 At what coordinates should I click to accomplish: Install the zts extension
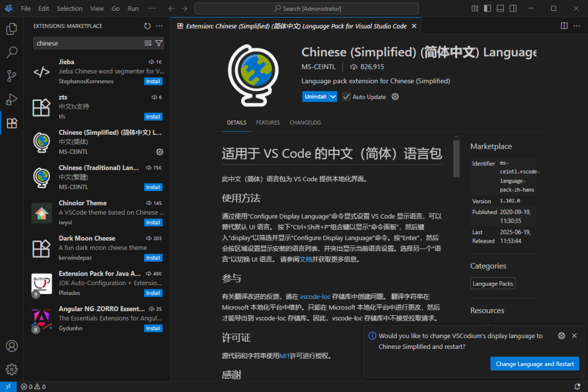(153, 117)
